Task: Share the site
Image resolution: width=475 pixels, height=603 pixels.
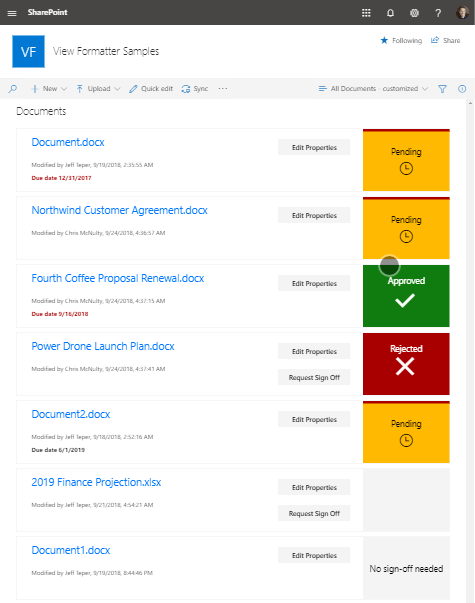Action: pyautogui.click(x=445, y=40)
